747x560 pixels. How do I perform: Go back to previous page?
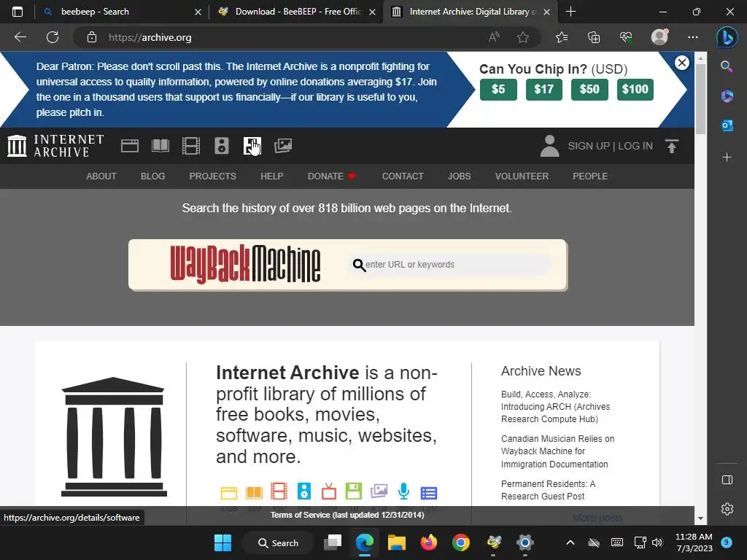[x=20, y=37]
